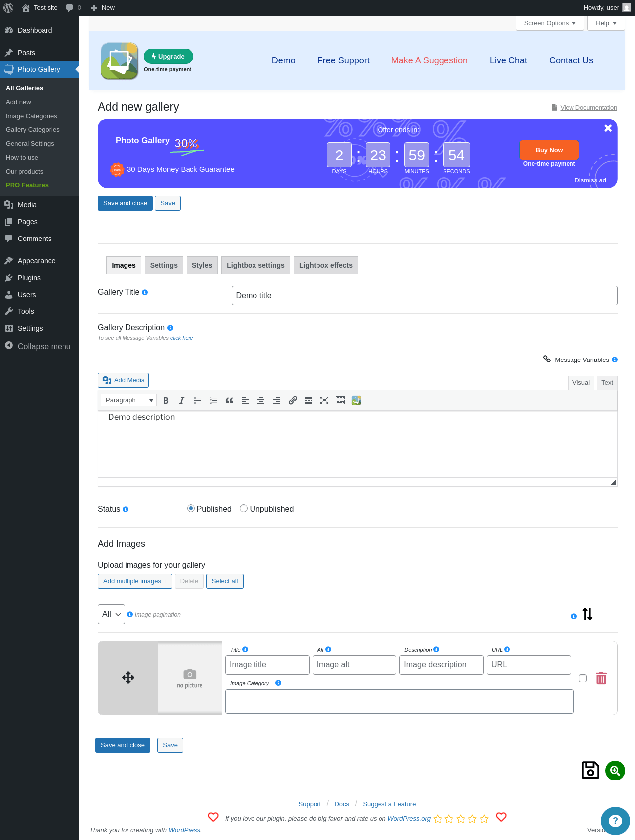The image size is (635, 840).
Task: Click the blockquote icon in editor toolbar
Action: (x=229, y=400)
